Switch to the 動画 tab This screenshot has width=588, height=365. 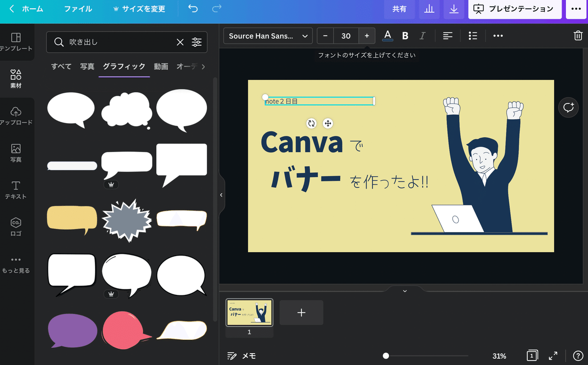click(x=161, y=67)
